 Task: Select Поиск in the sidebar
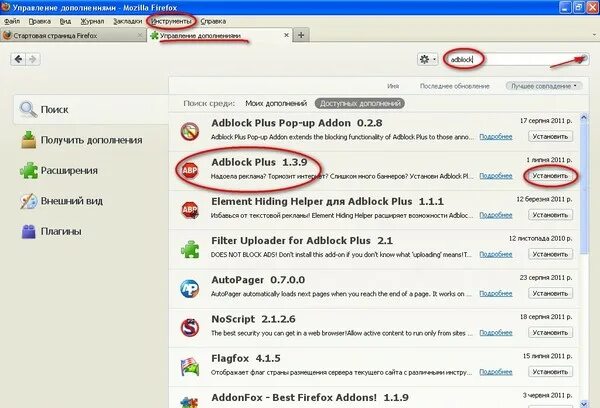(91, 109)
